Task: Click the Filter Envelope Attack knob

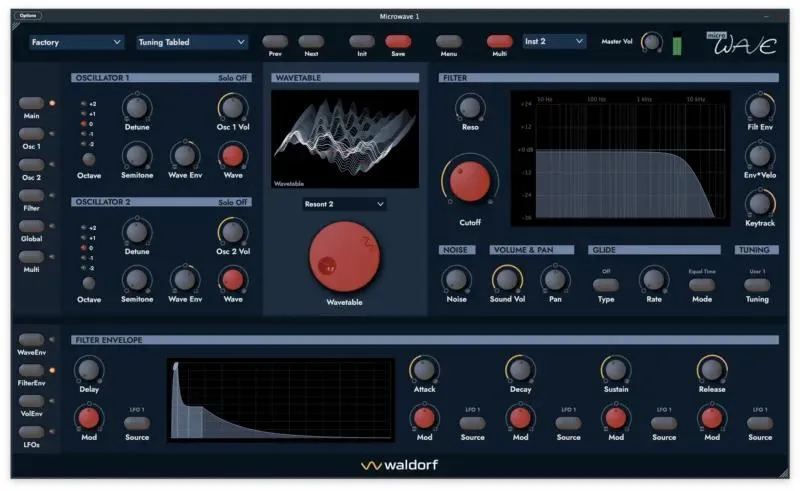Action: tap(424, 370)
